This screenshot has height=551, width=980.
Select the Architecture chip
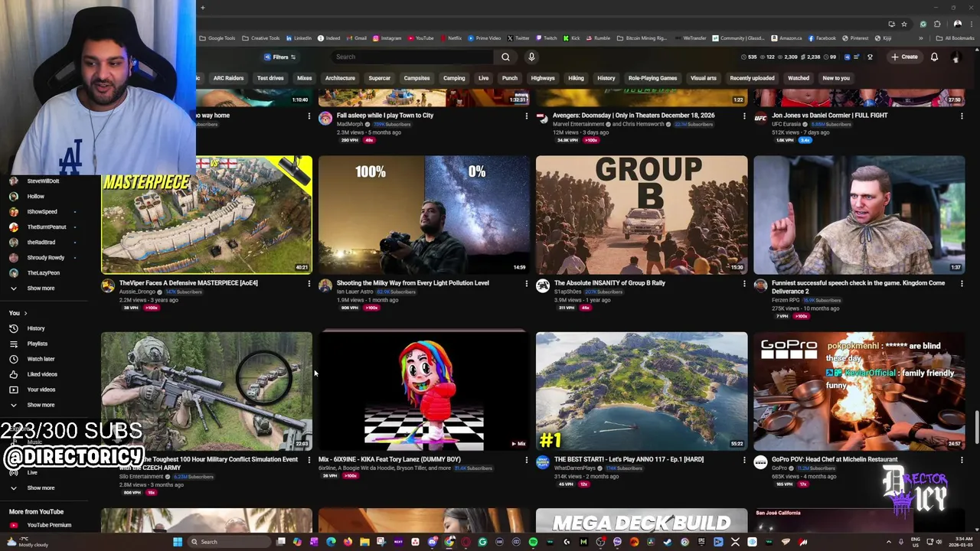coord(340,78)
